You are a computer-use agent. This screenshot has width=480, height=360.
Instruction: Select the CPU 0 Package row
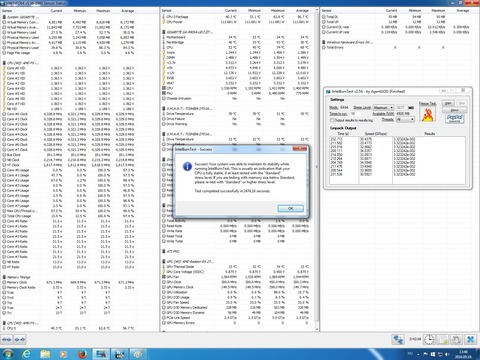(236, 17)
